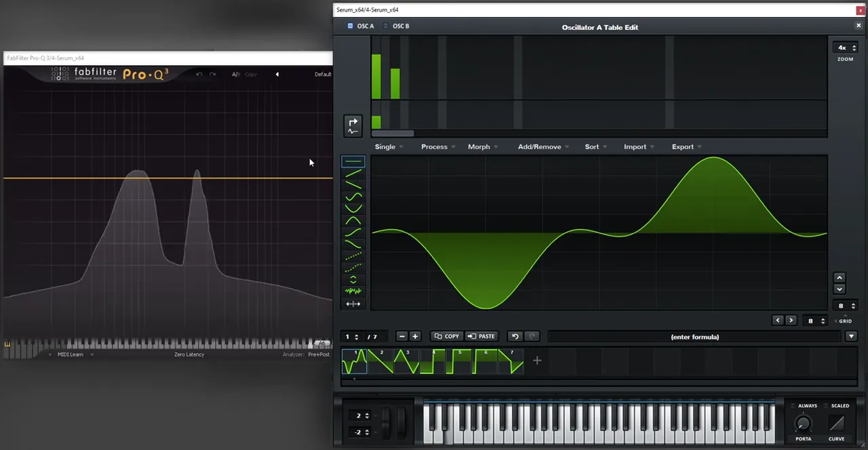The height and width of the screenshot is (450, 868).
Task: Open the Import menu
Action: tap(639, 146)
